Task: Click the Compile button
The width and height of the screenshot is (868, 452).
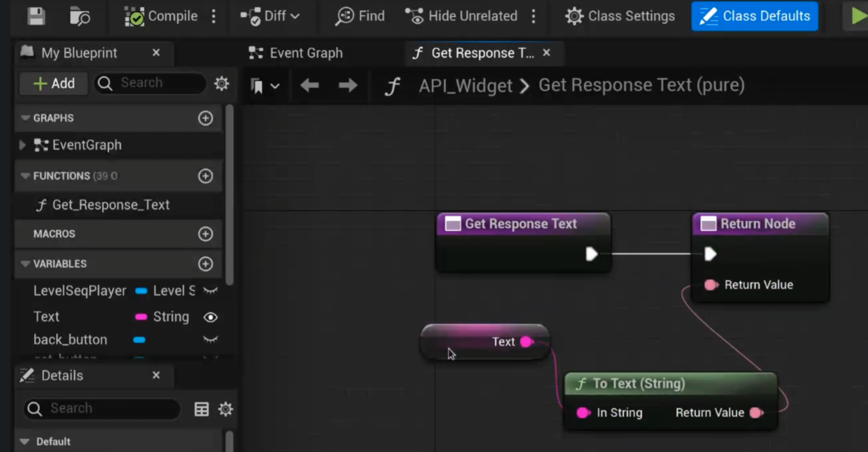Action: [161, 16]
